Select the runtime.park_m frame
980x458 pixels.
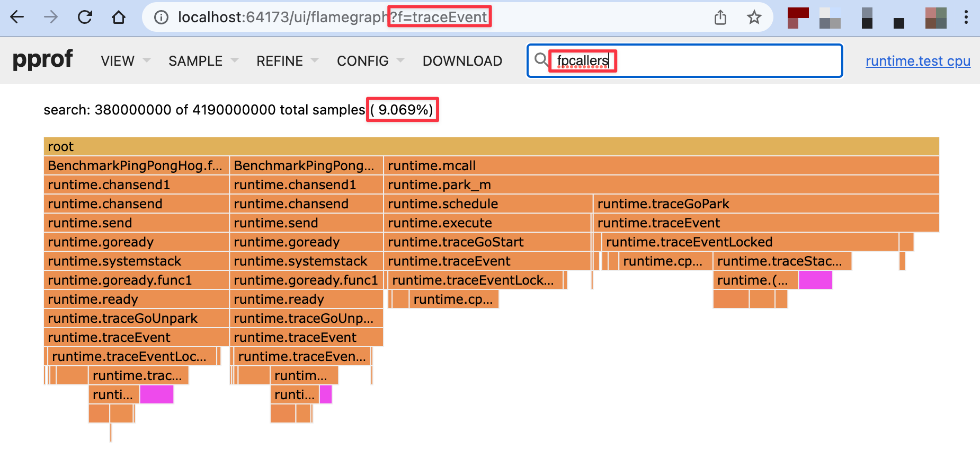(661, 184)
